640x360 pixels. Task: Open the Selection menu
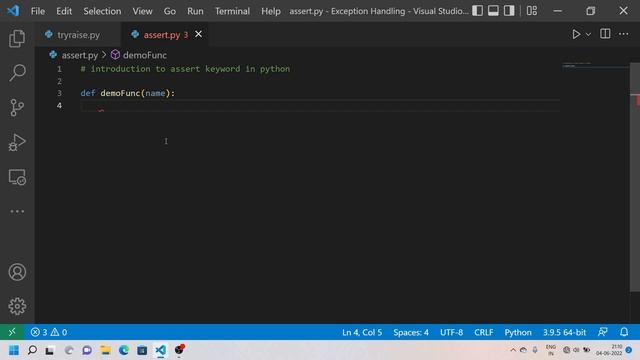(x=102, y=11)
